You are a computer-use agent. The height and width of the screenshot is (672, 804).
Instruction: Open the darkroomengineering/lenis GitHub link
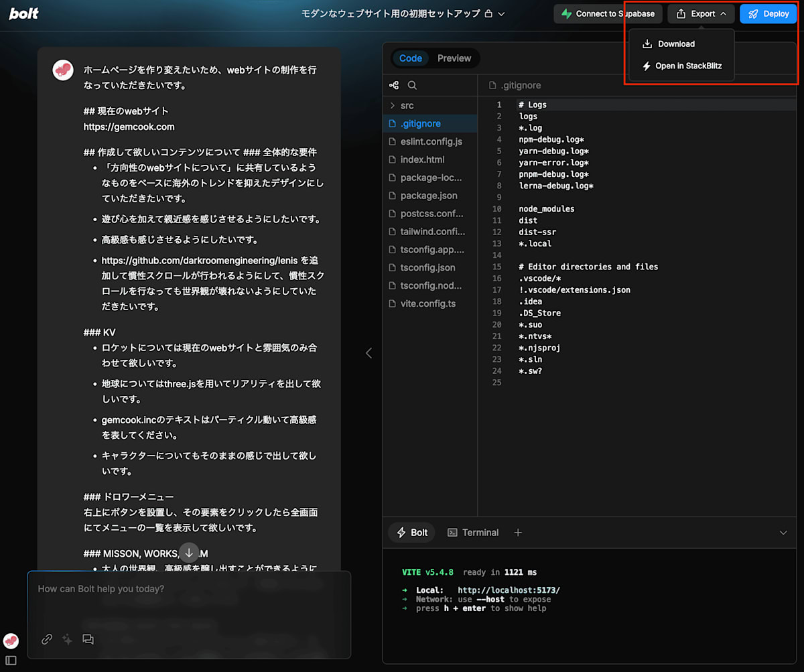click(200, 260)
